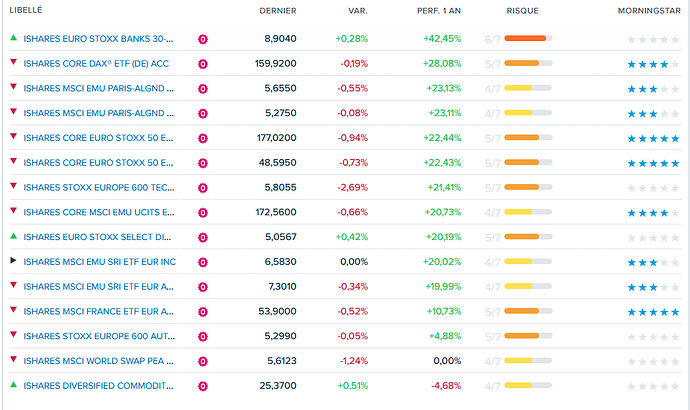The width and height of the screenshot is (690, 410).
Task: Open the CORE EURO STOXX 50 link priced 48,5950
Action: [x=98, y=163]
